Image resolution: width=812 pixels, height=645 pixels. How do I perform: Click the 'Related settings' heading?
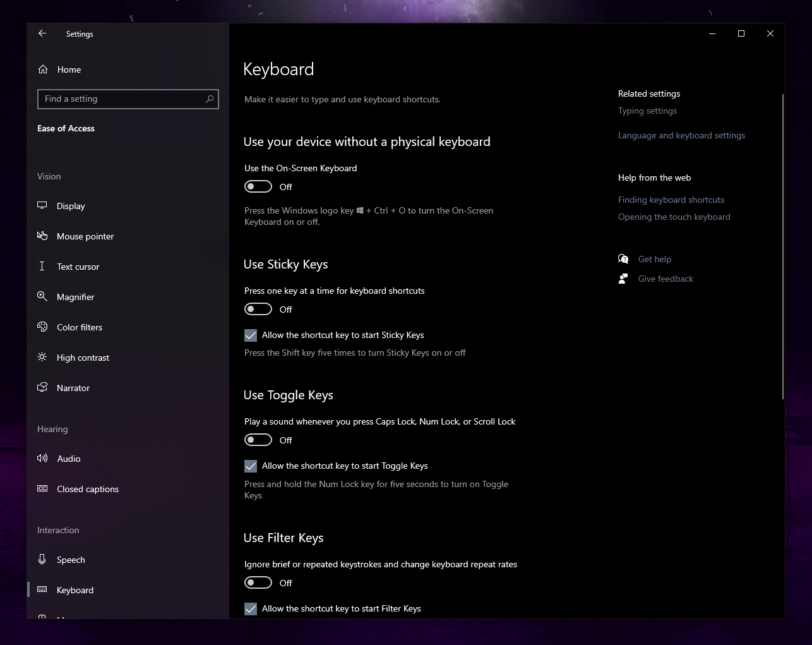coord(649,93)
